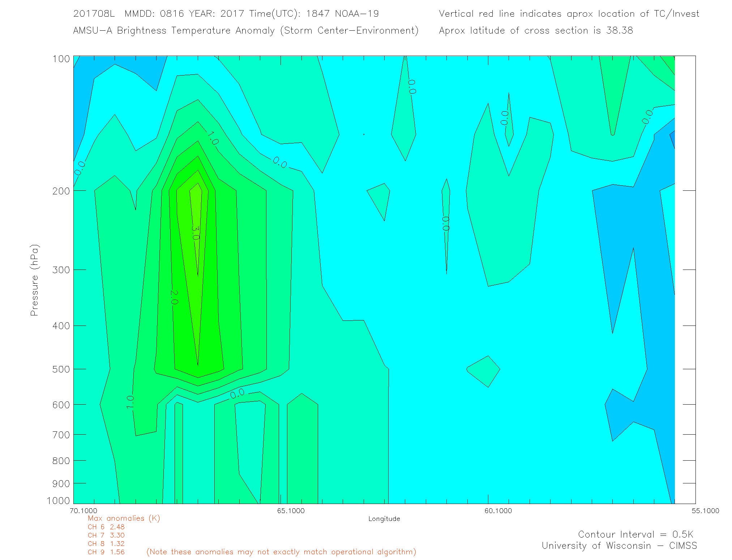Click the Longitude axis title
The image size is (732, 560).
coord(384,519)
